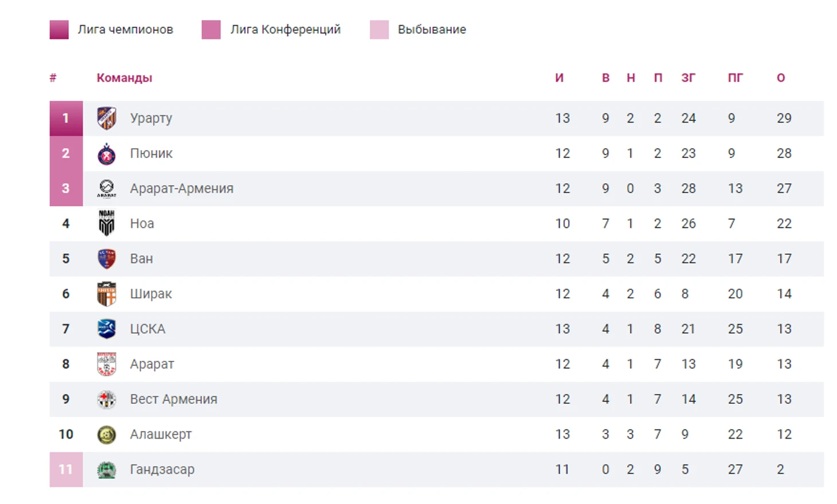Click the ЦСКА club logo
Viewport: 837px width, 504px height.
click(x=107, y=329)
